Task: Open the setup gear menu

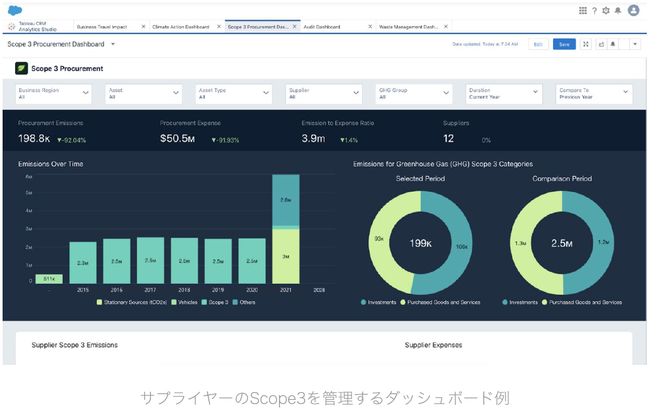Action: pyautogui.click(x=606, y=11)
